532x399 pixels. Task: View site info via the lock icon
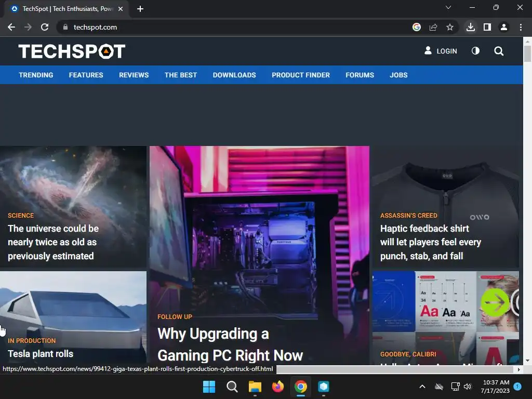click(x=65, y=27)
